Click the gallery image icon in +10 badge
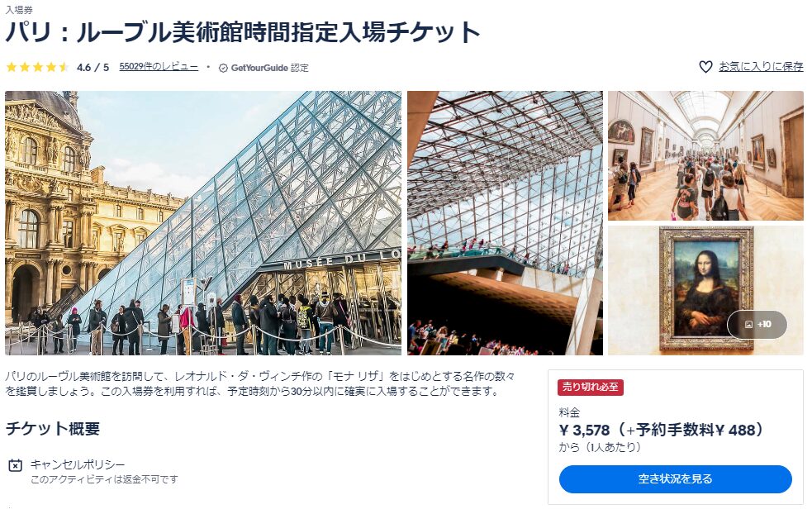This screenshot has height=514, width=812. point(748,325)
